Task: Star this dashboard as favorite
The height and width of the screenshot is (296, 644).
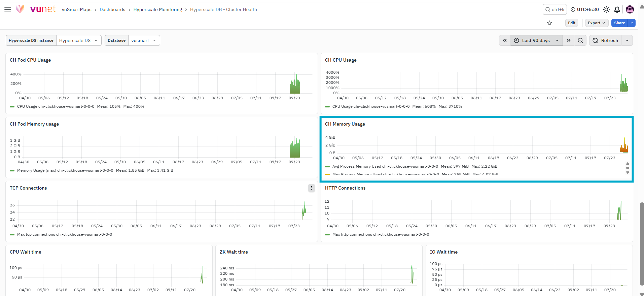Action: click(549, 23)
